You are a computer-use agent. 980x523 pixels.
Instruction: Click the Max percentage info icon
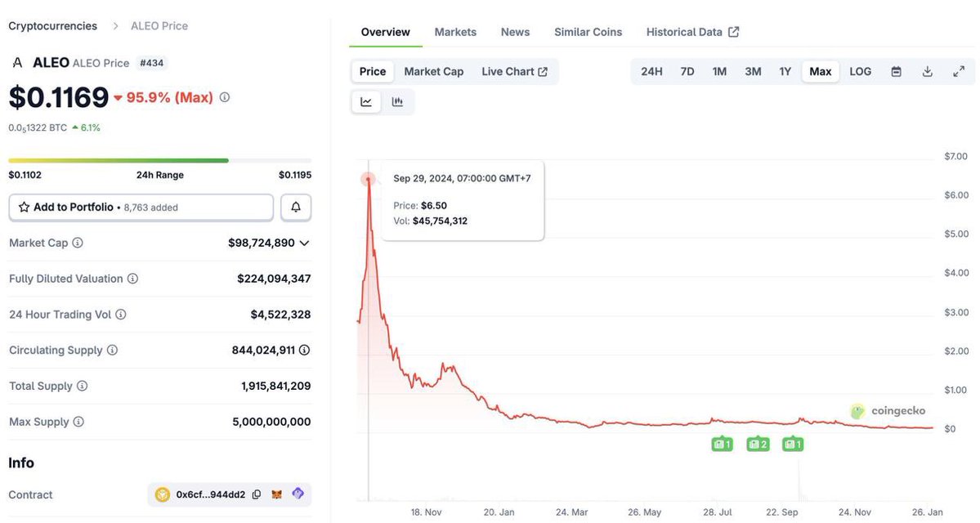click(x=225, y=97)
